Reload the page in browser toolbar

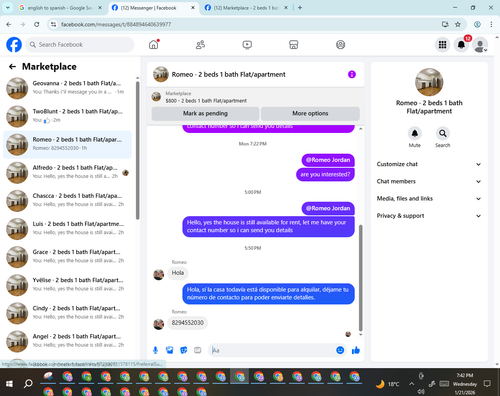(37, 24)
